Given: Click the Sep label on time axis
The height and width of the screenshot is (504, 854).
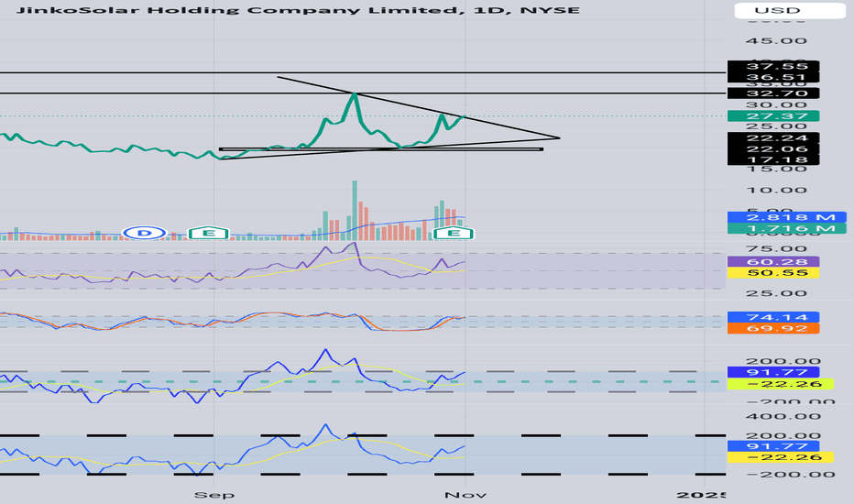Looking at the screenshot, I should (214, 495).
